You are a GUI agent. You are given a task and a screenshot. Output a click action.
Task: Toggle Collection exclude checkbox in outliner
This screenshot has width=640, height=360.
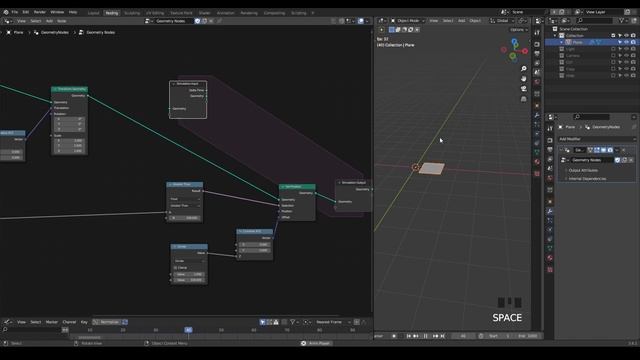(613, 36)
